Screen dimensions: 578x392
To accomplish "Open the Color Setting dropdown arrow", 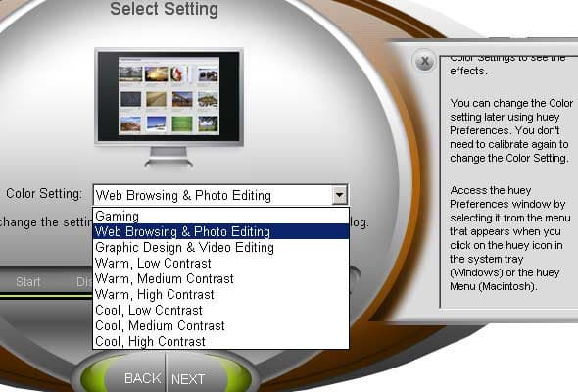I will coord(340,195).
